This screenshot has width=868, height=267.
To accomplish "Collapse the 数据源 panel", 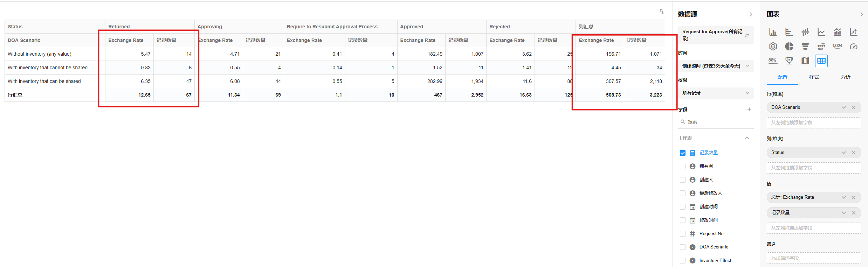I will point(751,14).
